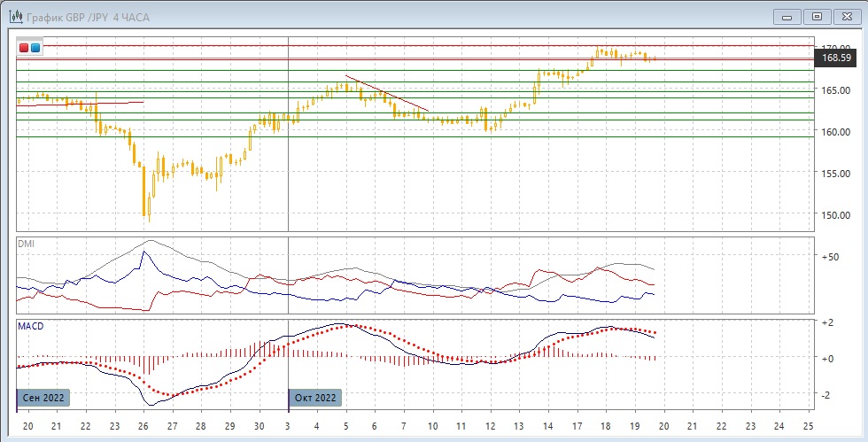Click the blue square button on chart

pyautogui.click(x=35, y=48)
